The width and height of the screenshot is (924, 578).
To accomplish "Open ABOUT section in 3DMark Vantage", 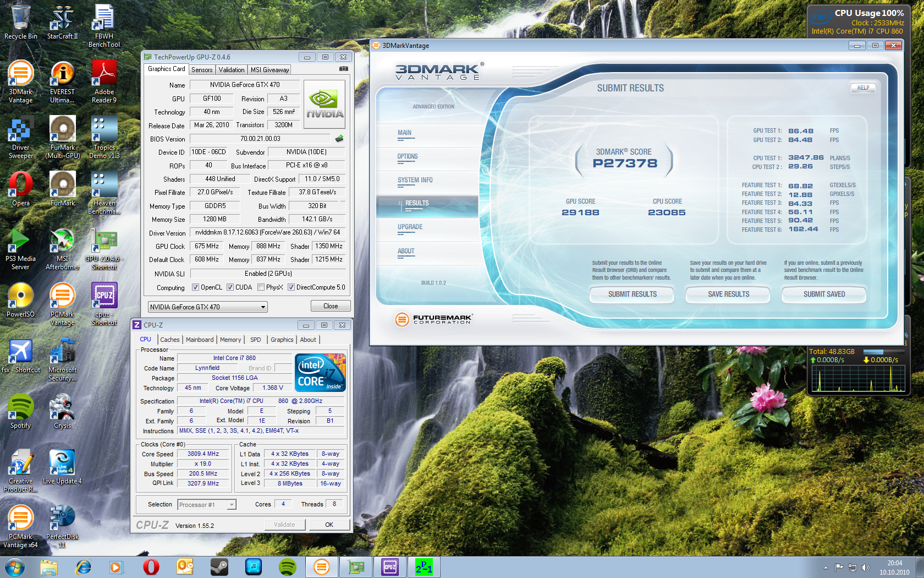I will click(427, 253).
